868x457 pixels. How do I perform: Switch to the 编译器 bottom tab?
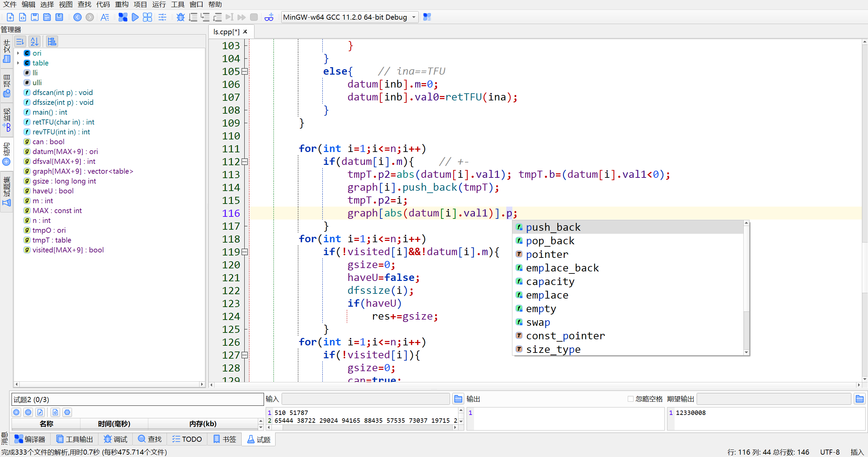point(31,439)
